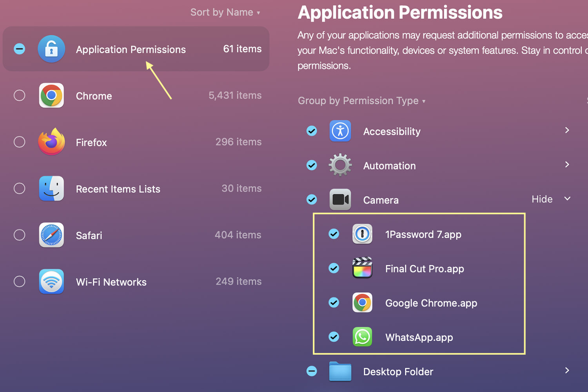Click the Application Permissions heading
Screen dimensions: 588x392
click(x=400, y=13)
